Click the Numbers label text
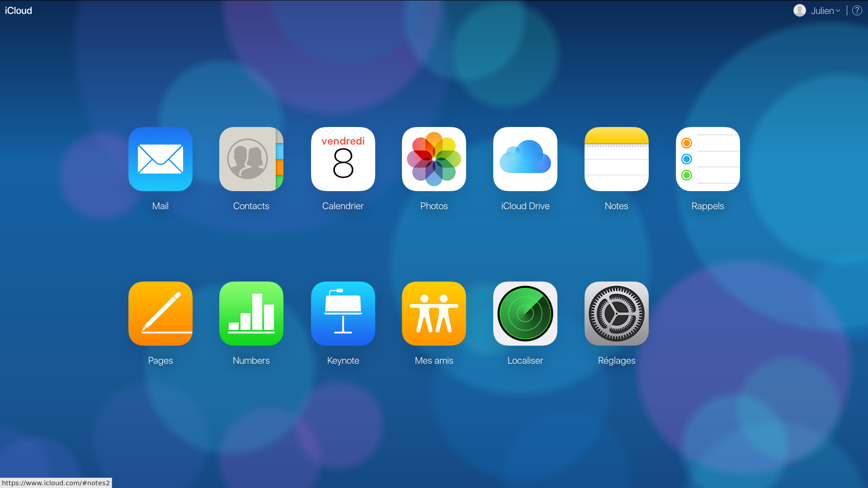The width and height of the screenshot is (868, 488). point(251,361)
